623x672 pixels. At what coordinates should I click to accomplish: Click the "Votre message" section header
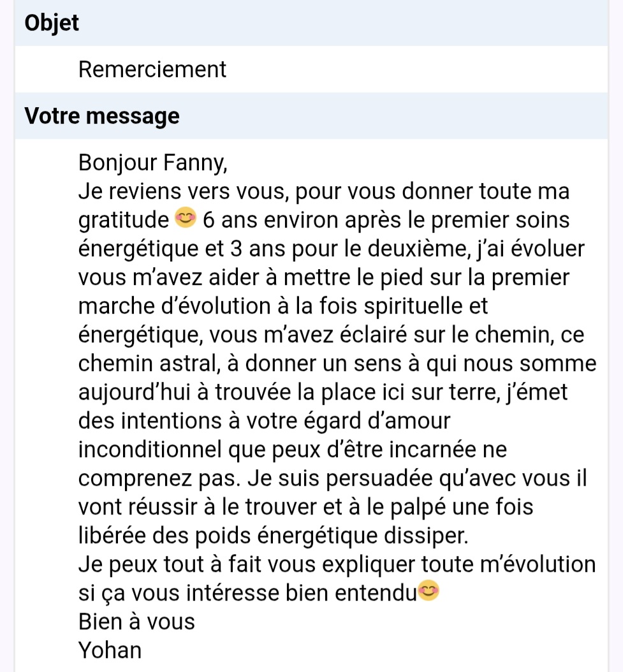[102, 116]
